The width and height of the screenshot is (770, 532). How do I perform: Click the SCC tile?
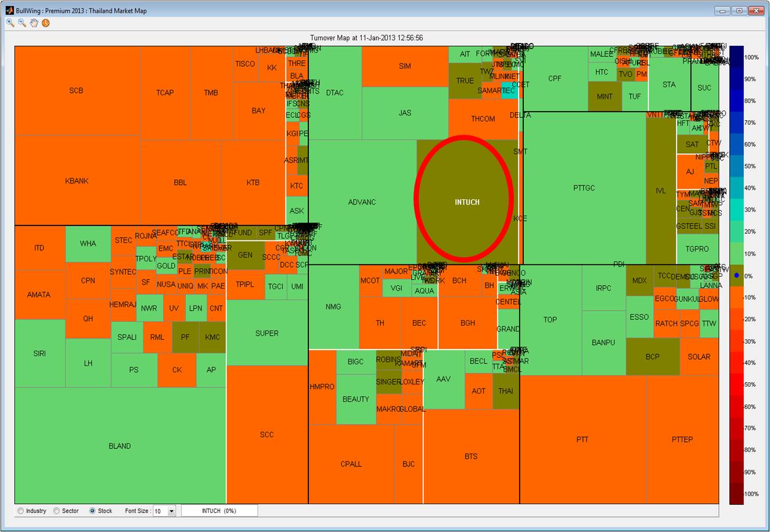pos(267,434)
